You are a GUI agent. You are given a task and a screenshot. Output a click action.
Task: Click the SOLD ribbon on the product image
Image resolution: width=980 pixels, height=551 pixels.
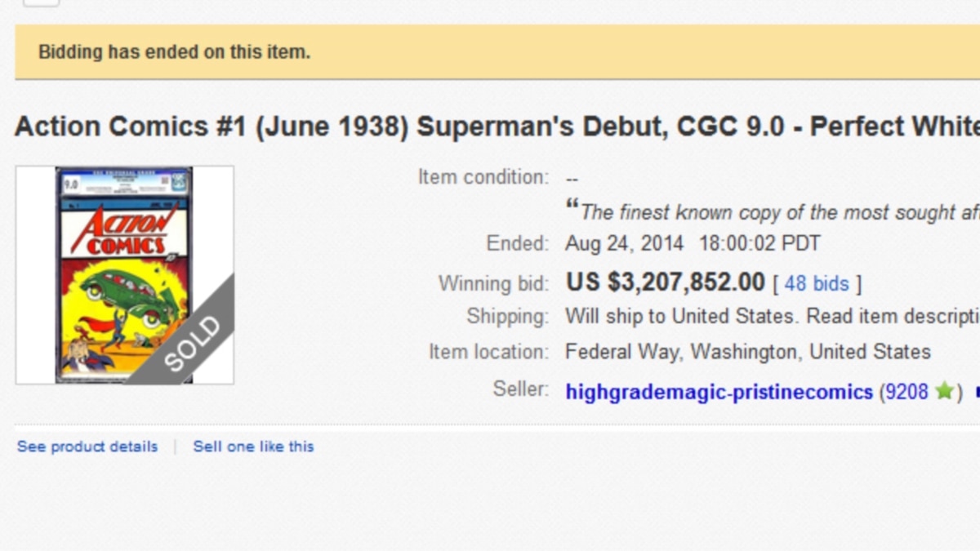192,343
